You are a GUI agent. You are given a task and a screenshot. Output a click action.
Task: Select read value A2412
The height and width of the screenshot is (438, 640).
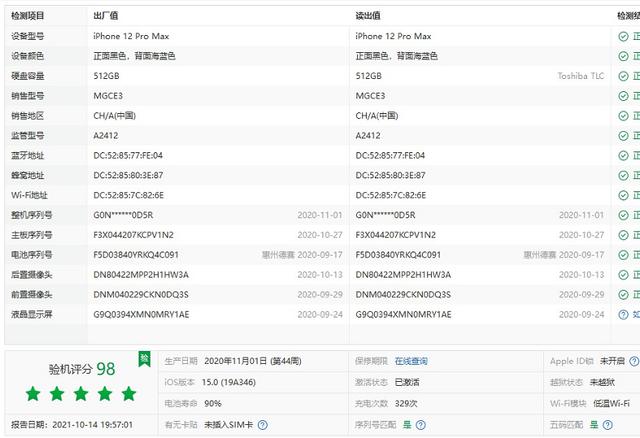(x=368, y=136)
